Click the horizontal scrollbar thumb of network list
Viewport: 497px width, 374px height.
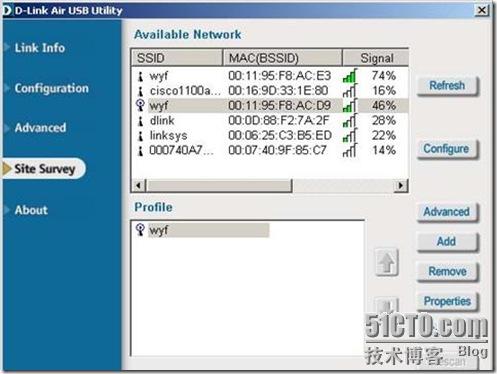coord(219,185)
